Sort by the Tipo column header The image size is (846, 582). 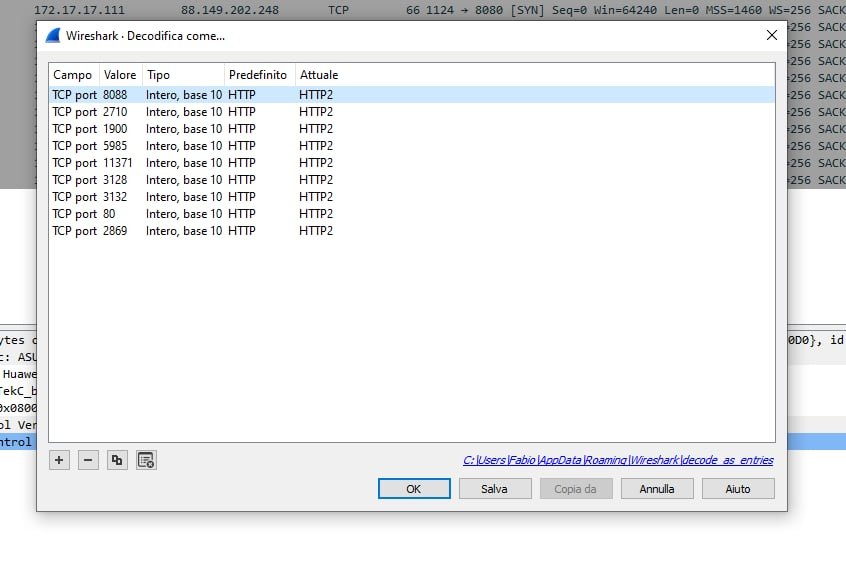[x=183, y=75]
